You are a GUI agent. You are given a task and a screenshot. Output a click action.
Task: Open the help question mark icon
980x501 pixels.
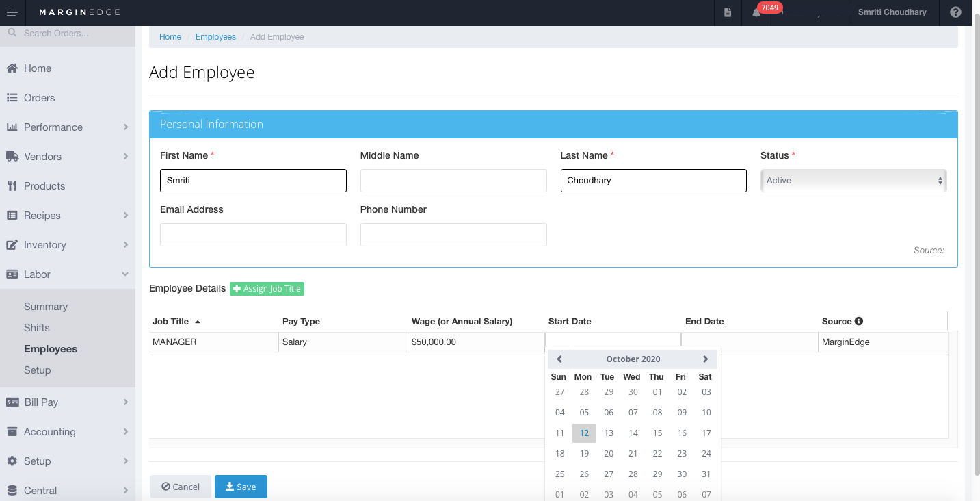tap(955, 12)
